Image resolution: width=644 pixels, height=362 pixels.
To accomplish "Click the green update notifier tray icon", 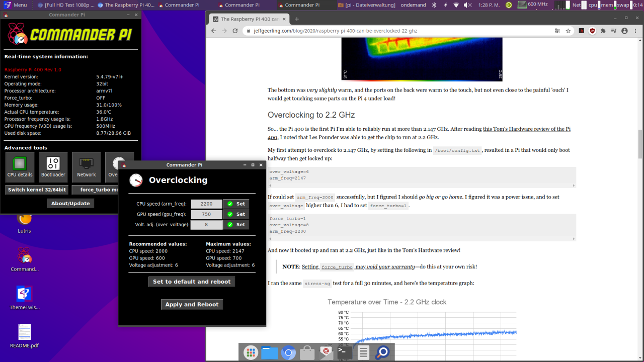I will click(x=509, y=5).
